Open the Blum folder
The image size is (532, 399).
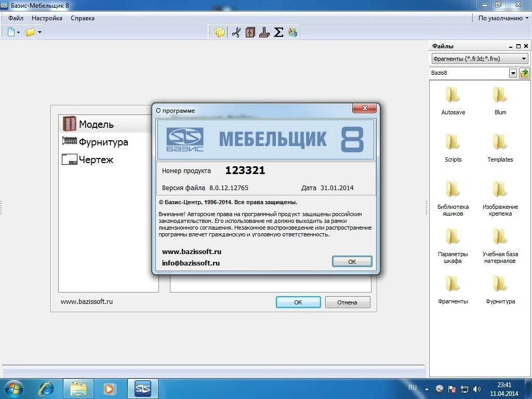(500, 100)
